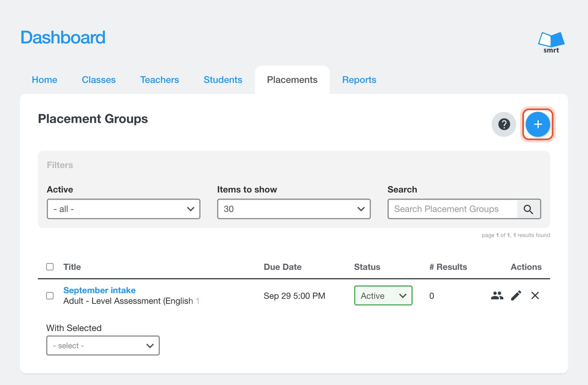Screen dimensions: 588x385
Task: Edit September intake with the pencil icon
Action: pyautogui.click(x=516, y=295)
